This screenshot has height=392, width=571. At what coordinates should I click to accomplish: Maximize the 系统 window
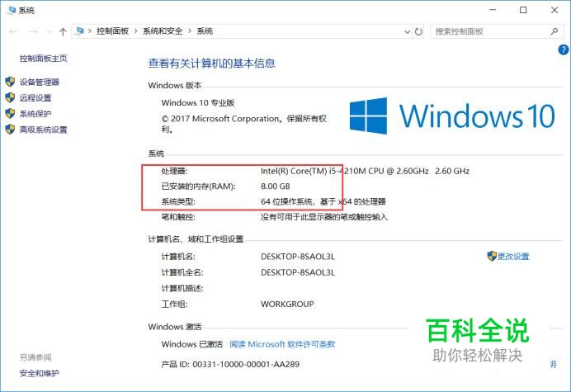pos(523,10)
